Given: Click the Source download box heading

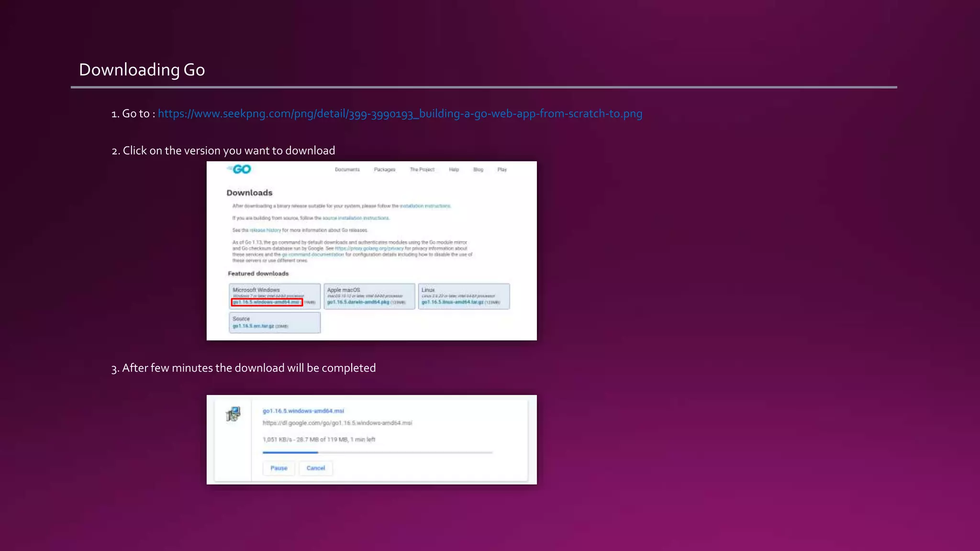Looking at the screenshot, I should point(241,319).
